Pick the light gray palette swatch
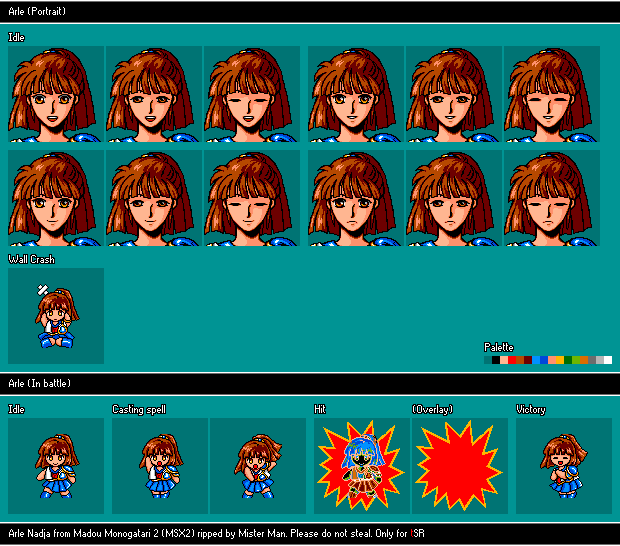The width and height of the screenshot is (620, 546). click(600, 360)
